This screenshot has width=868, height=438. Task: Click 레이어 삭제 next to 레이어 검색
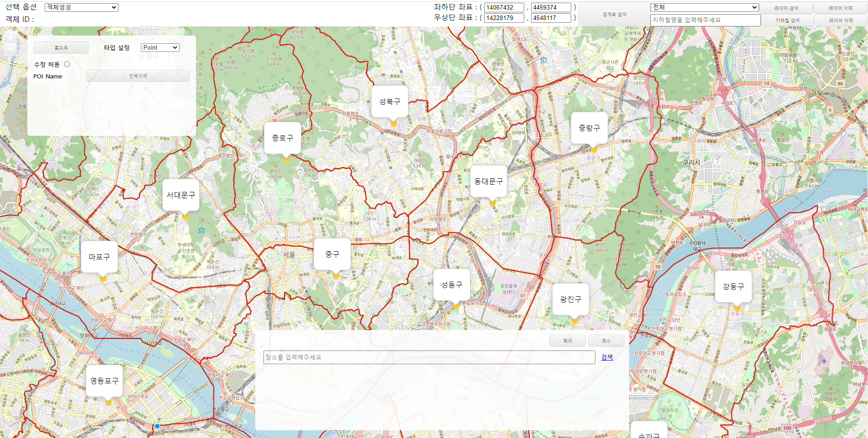pyautogui.click(x=841, y=8)
